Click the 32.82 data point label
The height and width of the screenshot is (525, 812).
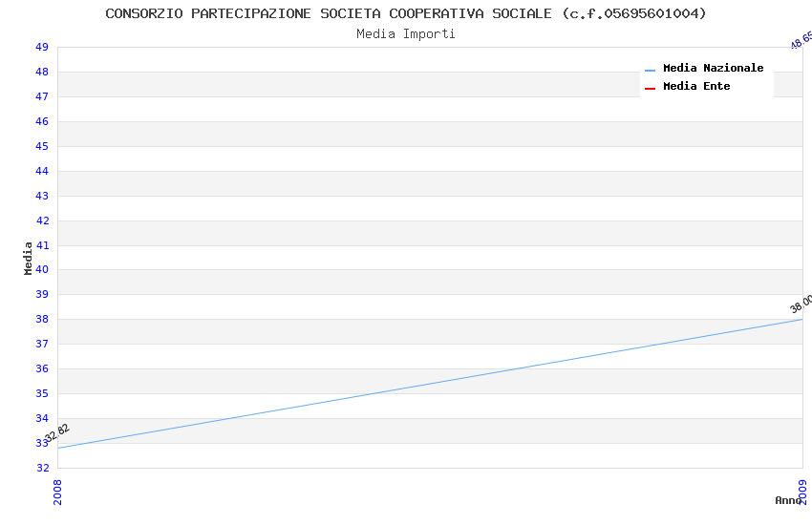tap(57, 433)
